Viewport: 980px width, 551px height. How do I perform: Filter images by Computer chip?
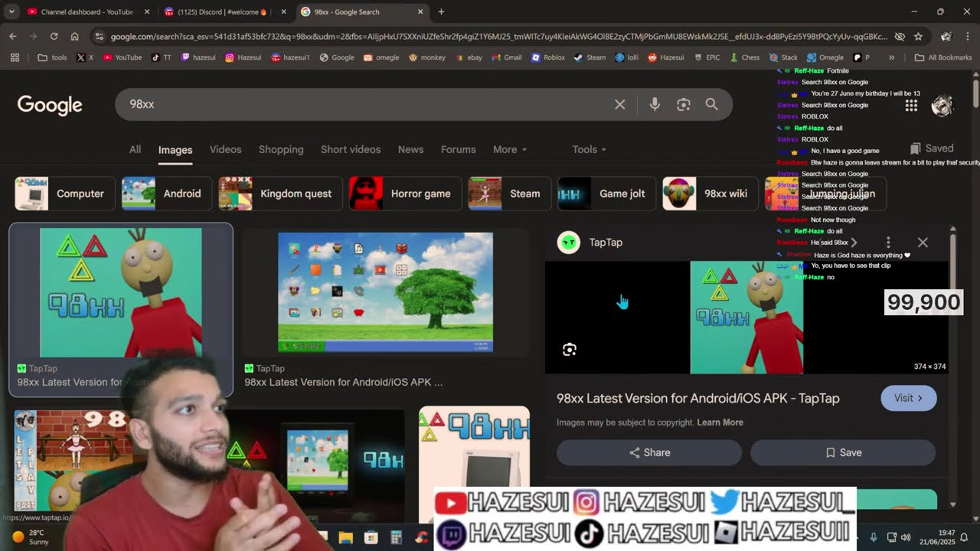pos(65,194)
